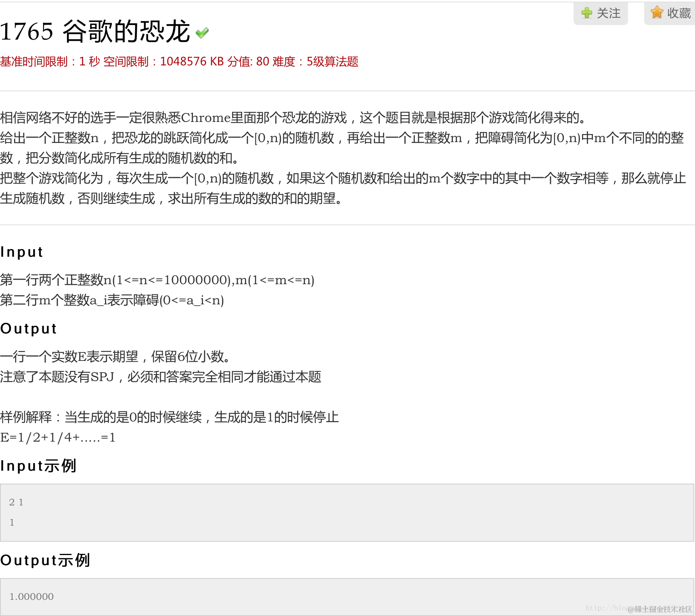The height and width of the screenshot is (616, 695).
Task: Click the Output示例 heading
Action: pyautogui.click(x=45, y=560)
